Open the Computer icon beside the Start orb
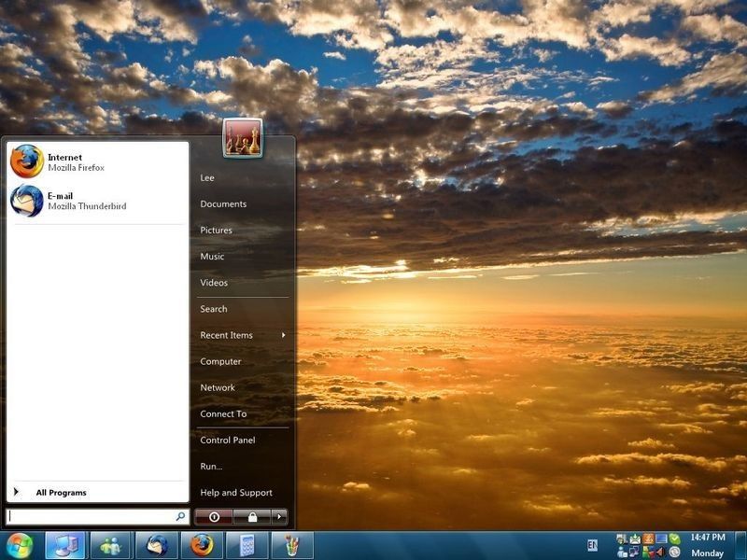Image resolution: width=747 pixels, height=560 pixels. tap(65, 544)
